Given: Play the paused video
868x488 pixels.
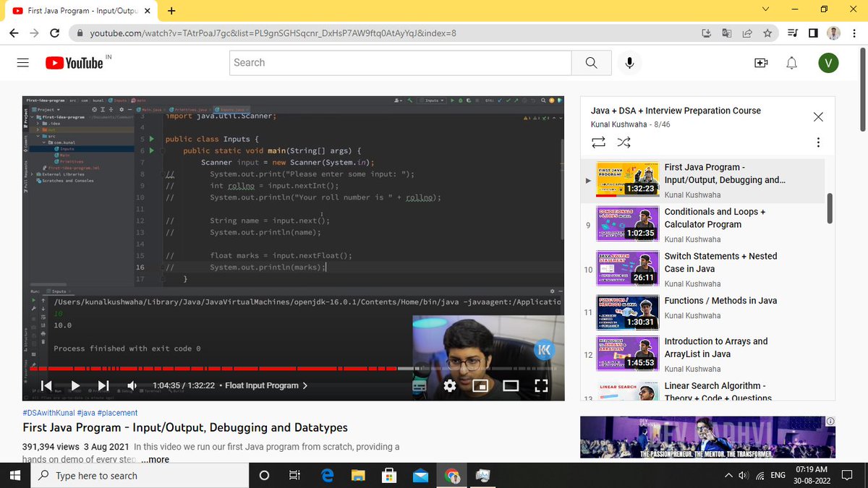Looking at the screenshot, I should tap(75, 385).
